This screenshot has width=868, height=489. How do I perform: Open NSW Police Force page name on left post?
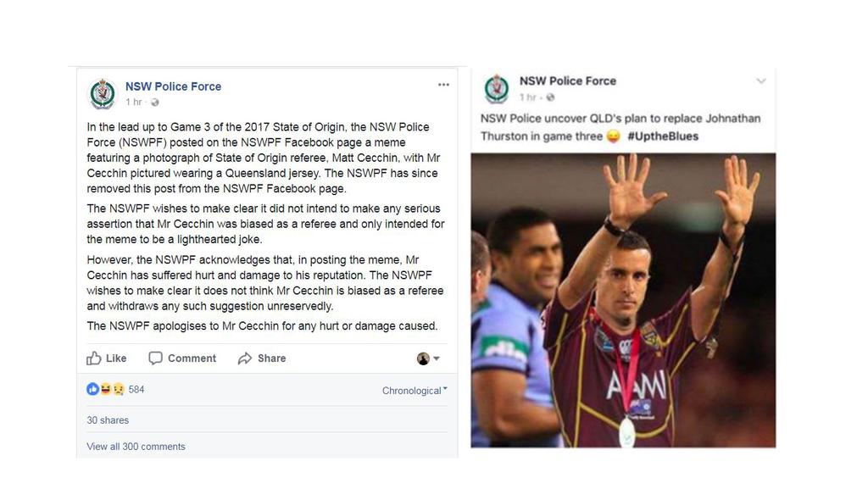pos(173,86)
